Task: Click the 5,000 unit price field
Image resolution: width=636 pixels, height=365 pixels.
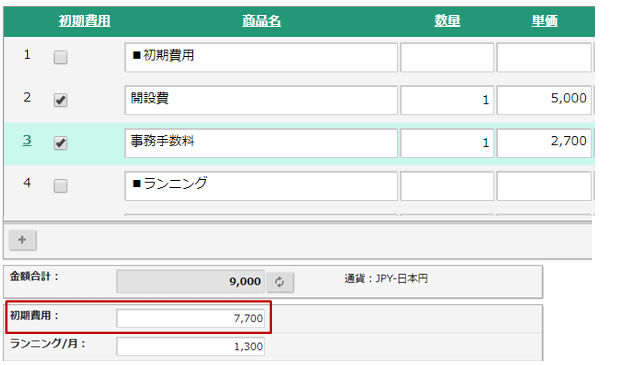Action: [544, 100]
